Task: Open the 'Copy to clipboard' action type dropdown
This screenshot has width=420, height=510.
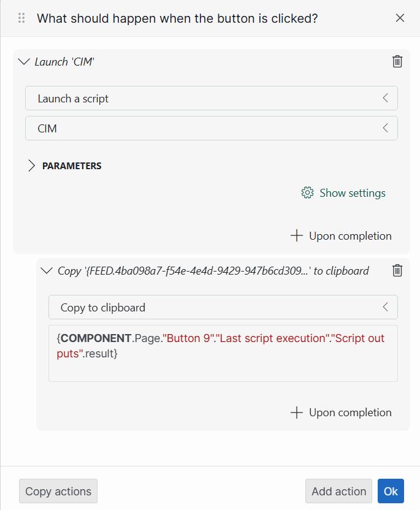Action: (x=223, y=307)
